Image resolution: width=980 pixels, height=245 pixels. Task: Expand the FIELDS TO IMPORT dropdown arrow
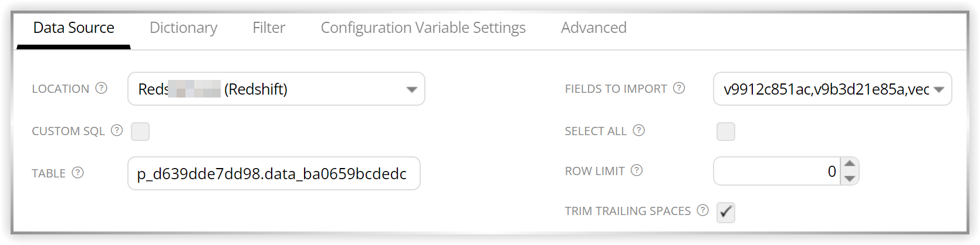[938, 90]
